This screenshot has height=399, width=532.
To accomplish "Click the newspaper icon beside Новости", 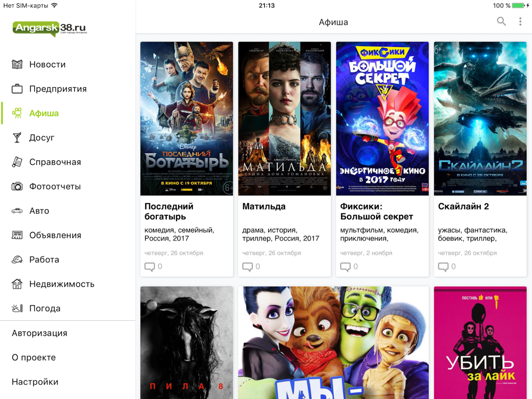I will click(x=17, y=64).
